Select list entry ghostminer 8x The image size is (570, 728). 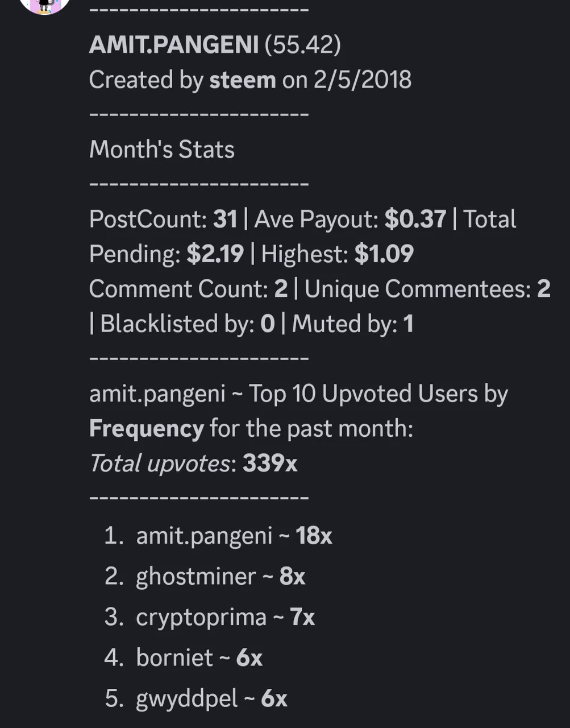pyautogui.click(x=220, y=577)
